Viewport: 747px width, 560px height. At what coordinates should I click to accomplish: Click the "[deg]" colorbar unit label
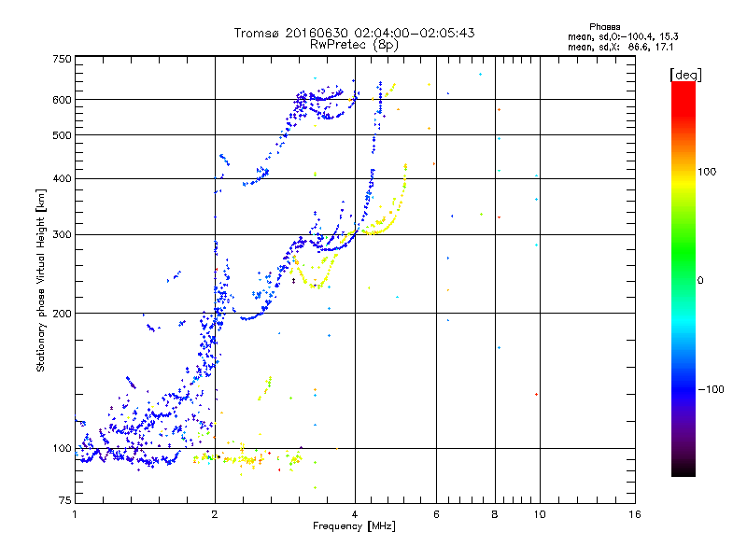(x=685, y=75)
